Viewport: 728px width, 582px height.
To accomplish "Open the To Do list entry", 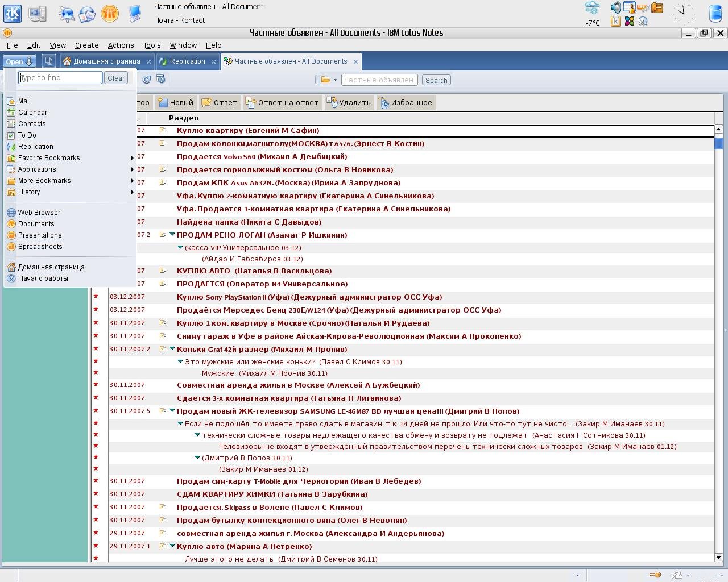I will point(27,135).
